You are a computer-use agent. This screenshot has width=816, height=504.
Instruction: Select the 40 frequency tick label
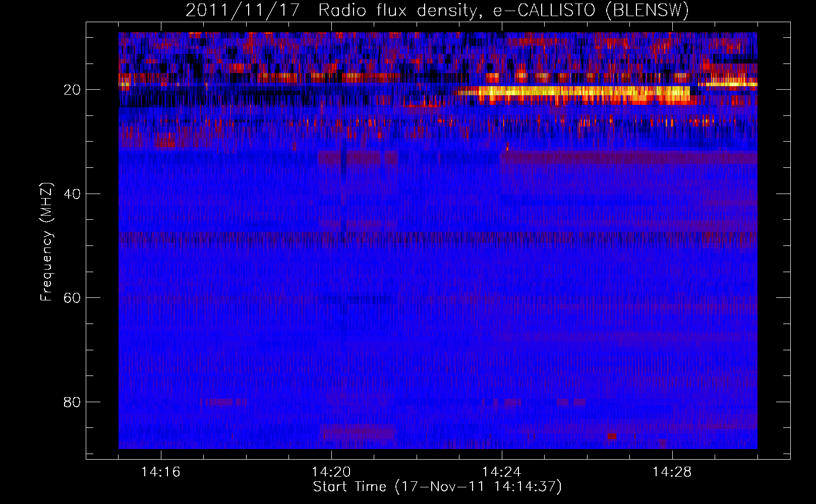pos(72,194)
